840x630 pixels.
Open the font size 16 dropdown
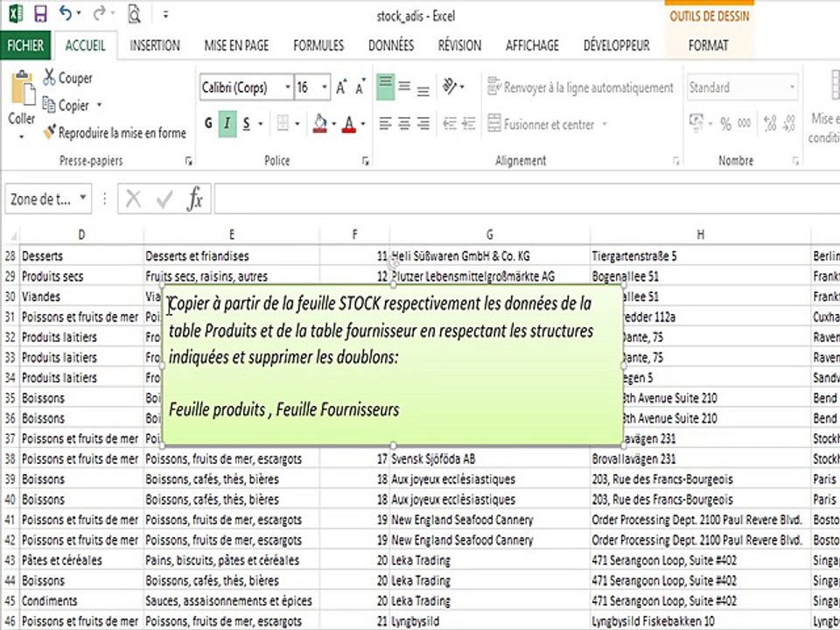coord(324,87)
